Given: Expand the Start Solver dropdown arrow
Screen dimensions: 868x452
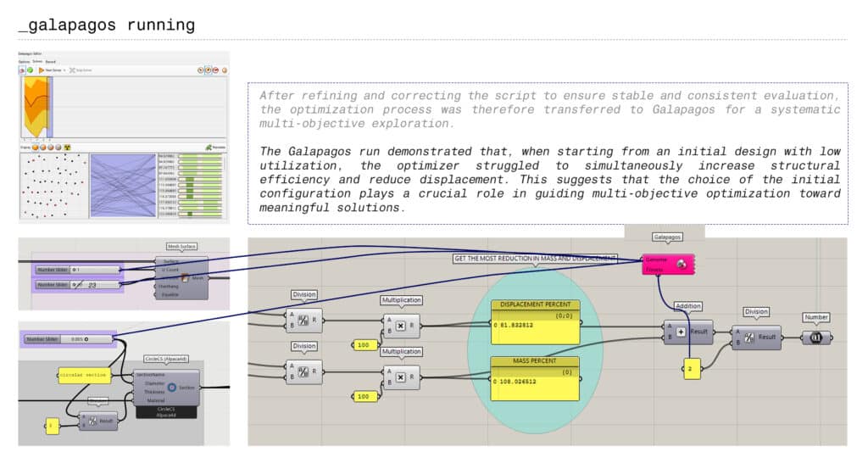Looking at the screenshot, I should tap(64, 70).
